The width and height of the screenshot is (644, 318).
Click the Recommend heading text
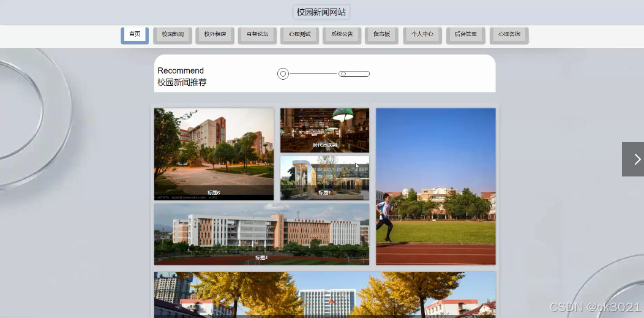(181, 70)
